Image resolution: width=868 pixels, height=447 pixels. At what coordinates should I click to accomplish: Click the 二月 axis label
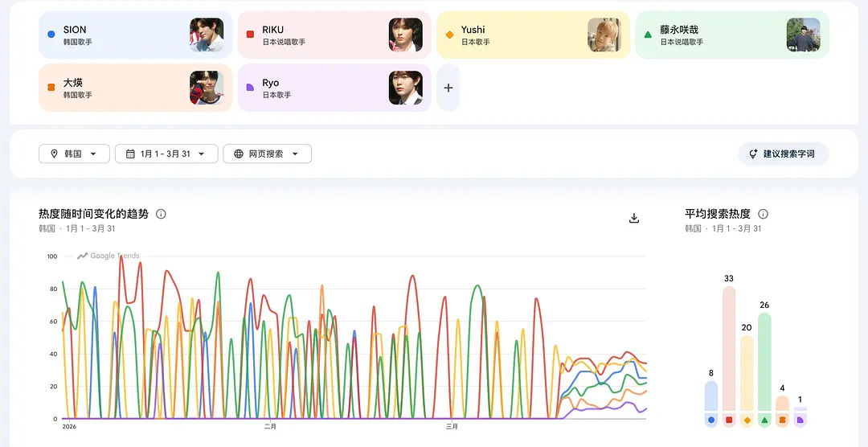pos(270,427)
